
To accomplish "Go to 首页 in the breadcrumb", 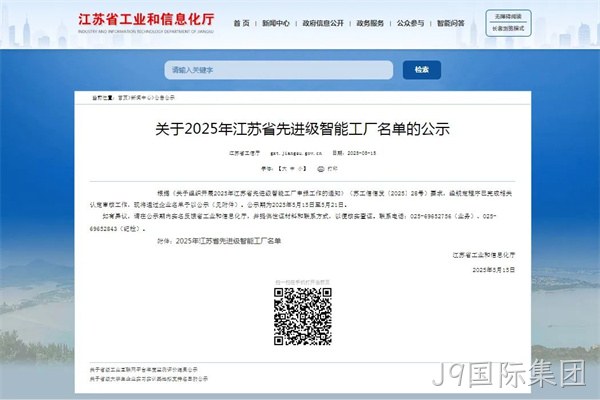I will pos(123,98).
